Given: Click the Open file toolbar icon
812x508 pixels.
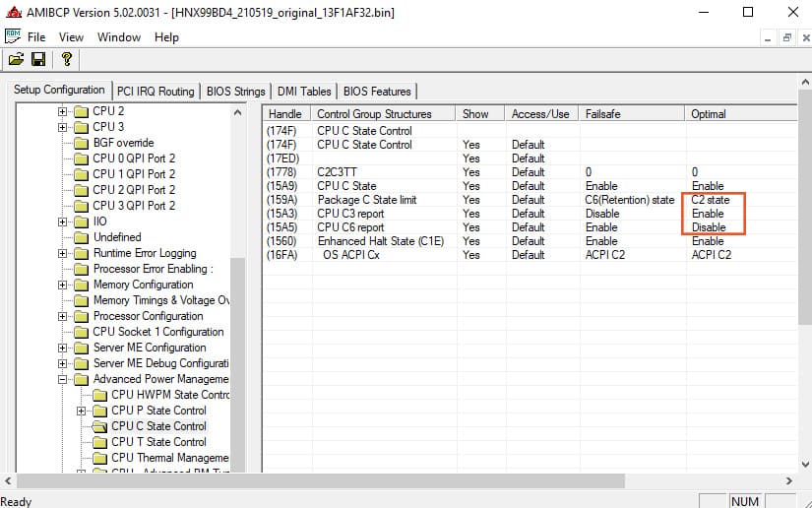Looking at the screenshot, I should tap(16, 60).
